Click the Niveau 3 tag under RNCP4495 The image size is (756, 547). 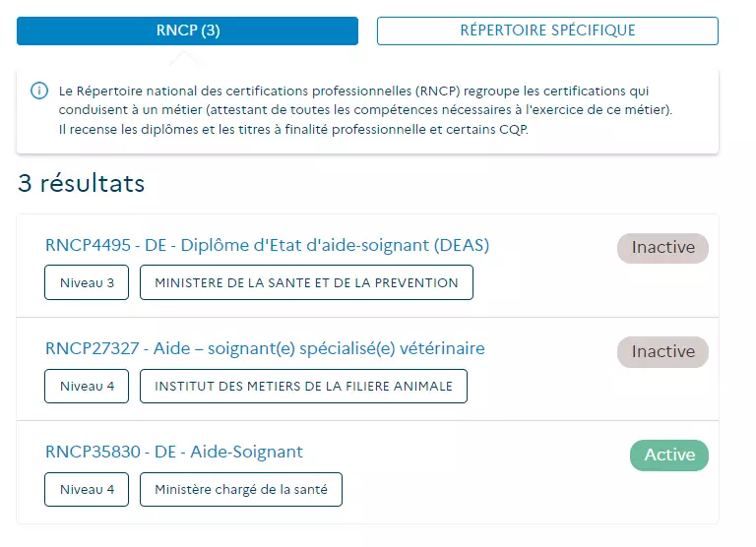(87, 282)
